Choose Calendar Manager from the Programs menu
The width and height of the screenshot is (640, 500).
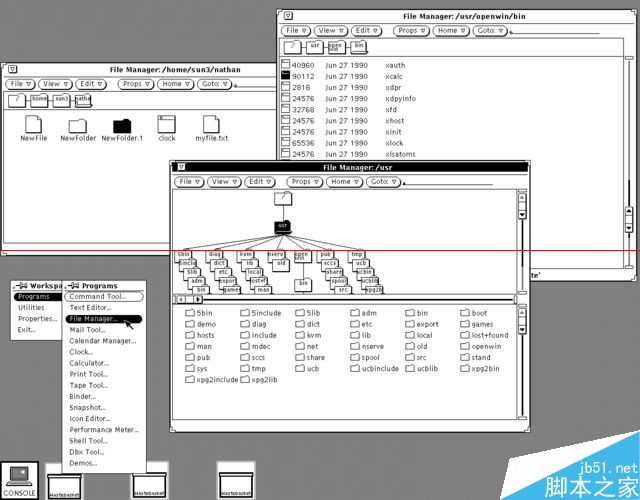(x=103, y=341)
